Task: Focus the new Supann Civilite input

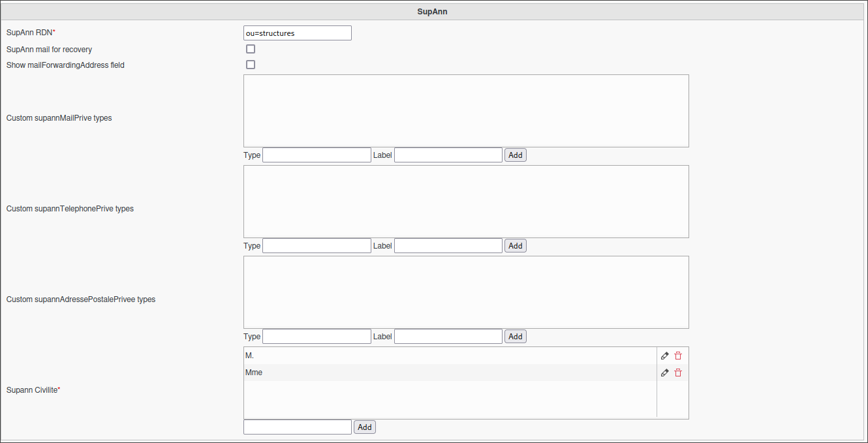Action: click(298, 427)
